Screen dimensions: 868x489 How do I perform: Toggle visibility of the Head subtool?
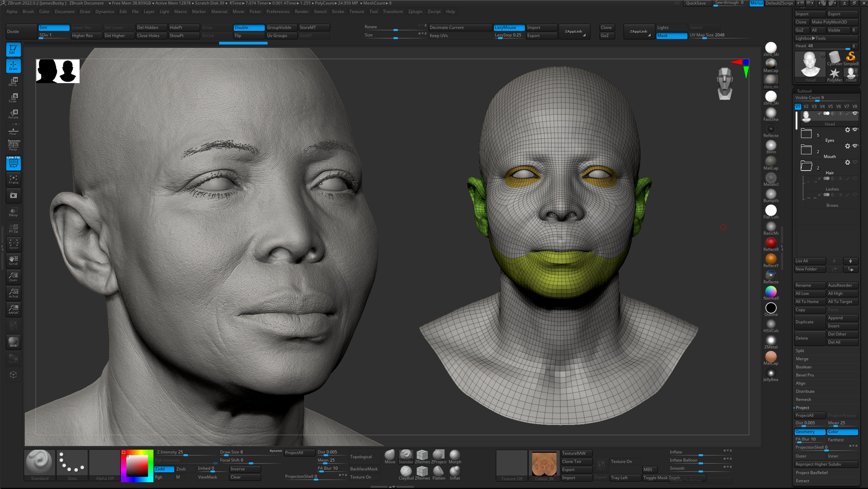coord(856,114)
